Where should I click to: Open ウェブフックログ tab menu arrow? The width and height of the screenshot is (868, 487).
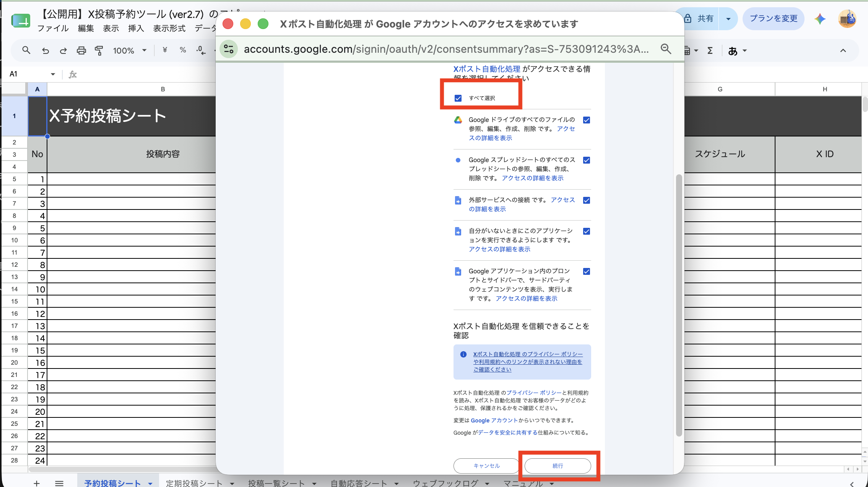[487, 484]
